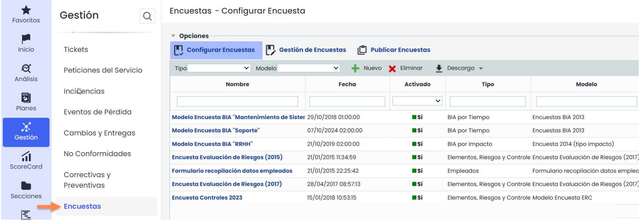Image resolution: width=644 pixels, height=221 pixels.
Task: Click the search magnifier icon beside Gestión
Action: [x=147, y=16]
